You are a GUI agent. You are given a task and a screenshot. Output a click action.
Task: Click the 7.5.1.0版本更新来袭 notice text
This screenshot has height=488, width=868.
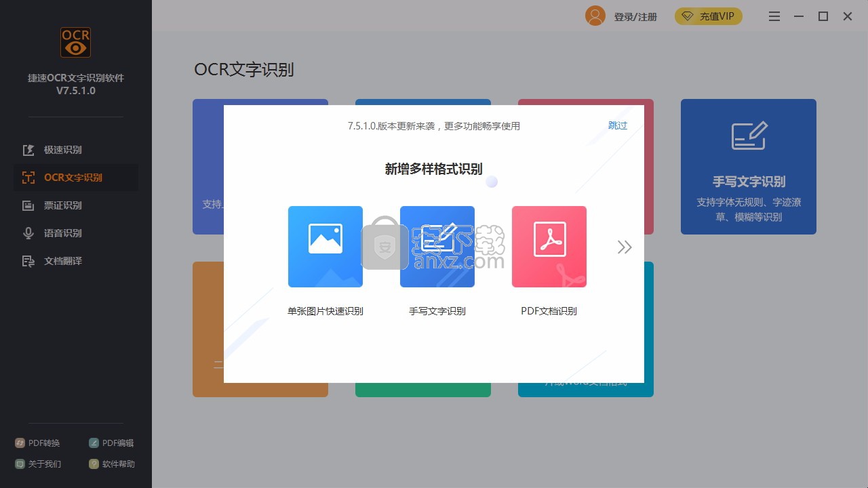click(x=434, y=126)
